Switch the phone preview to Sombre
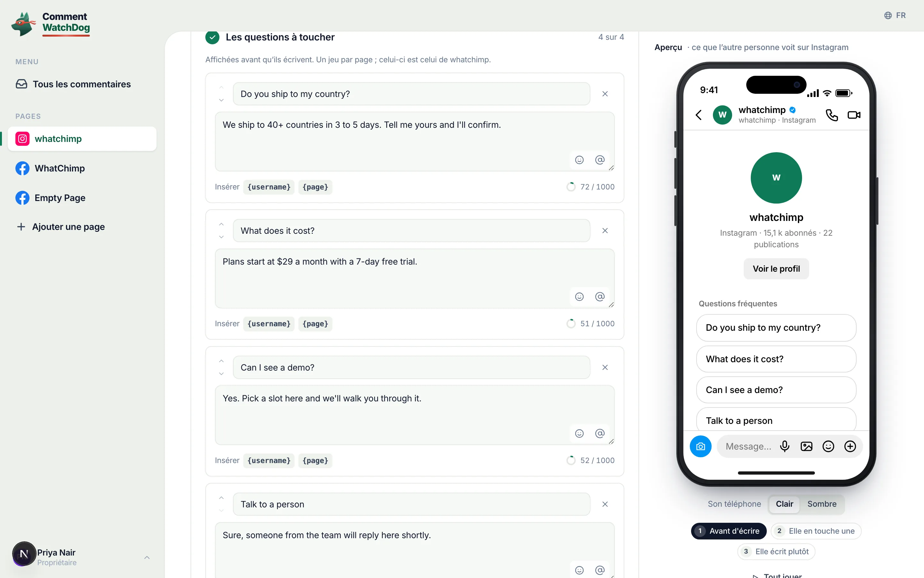 coord(822,504)
